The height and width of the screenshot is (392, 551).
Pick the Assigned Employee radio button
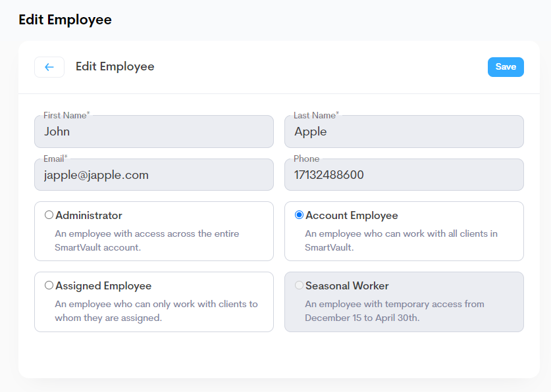click(x=49, y=285)
